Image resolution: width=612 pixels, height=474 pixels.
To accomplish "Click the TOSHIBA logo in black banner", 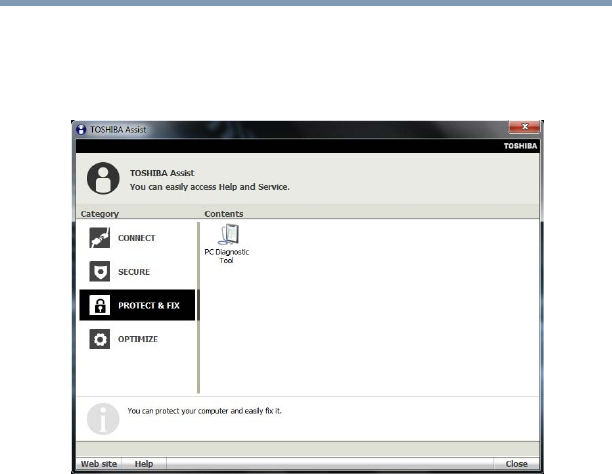I will click(x=520, y=146).
